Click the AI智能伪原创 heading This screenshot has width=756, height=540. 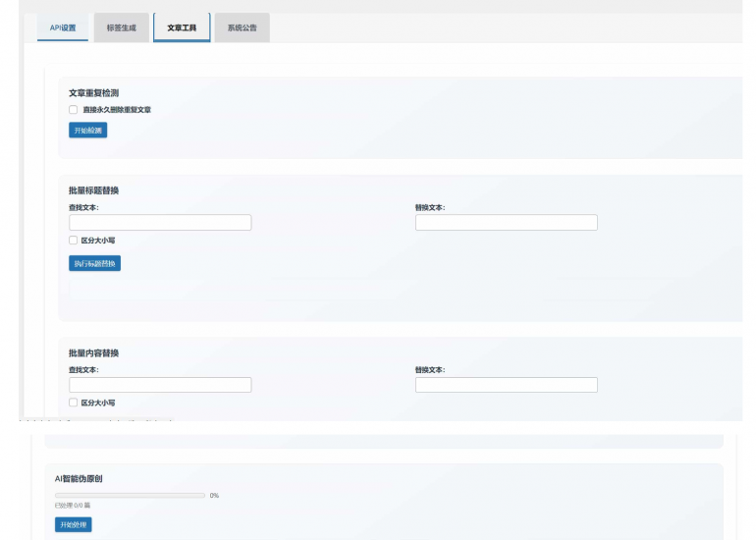click(79, 479)
